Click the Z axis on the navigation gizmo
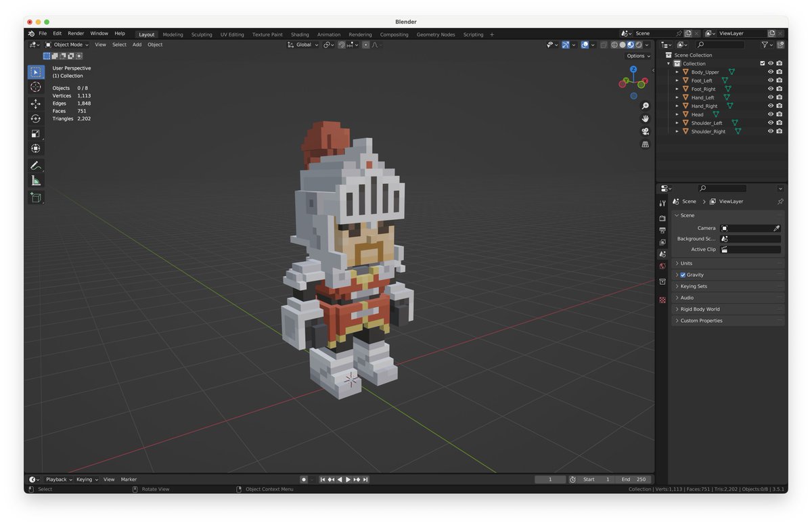 (633, 70)
